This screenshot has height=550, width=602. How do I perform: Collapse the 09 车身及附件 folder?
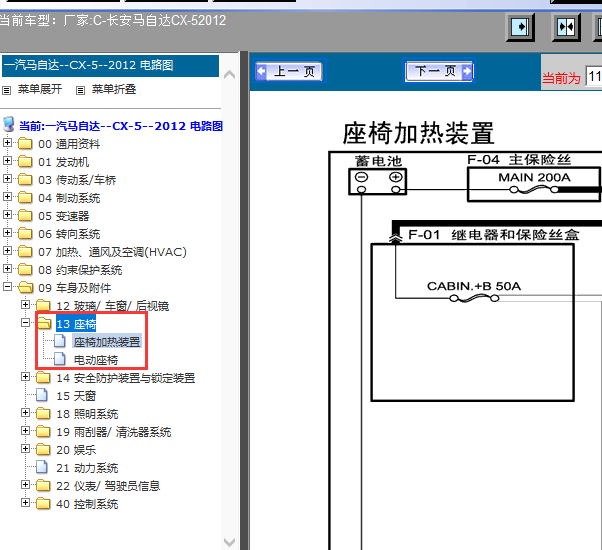[x=7, y=286]
